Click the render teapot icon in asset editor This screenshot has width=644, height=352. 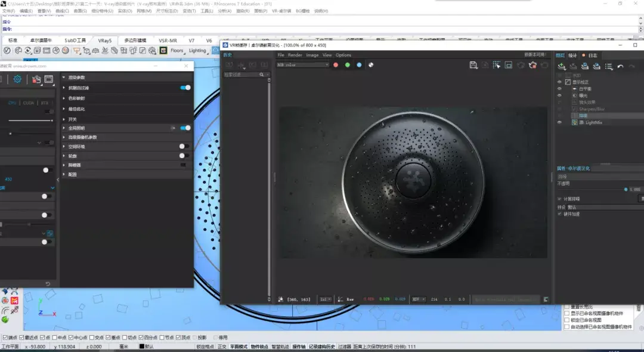coord(36,79)
